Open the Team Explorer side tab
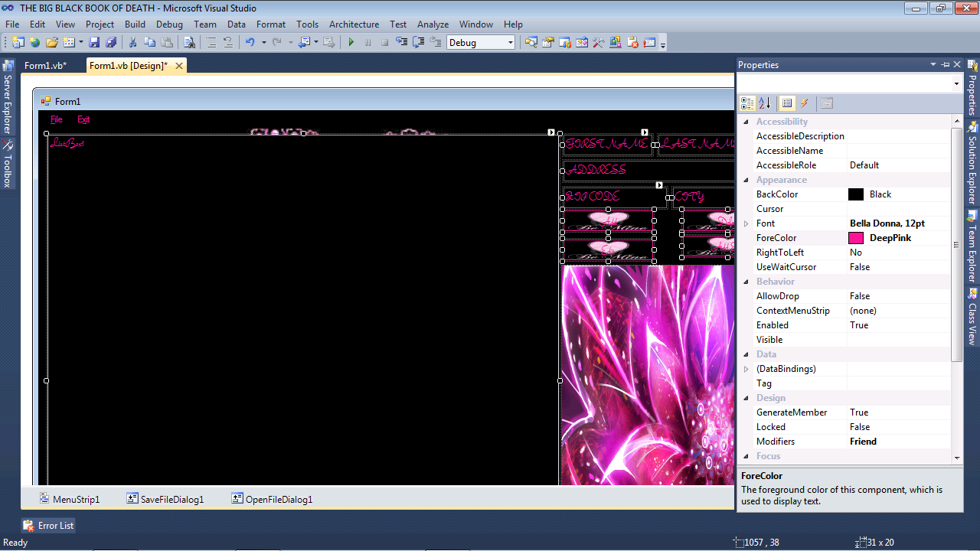The height and width of the screenshot is (551, 980). tap(972, 246)
